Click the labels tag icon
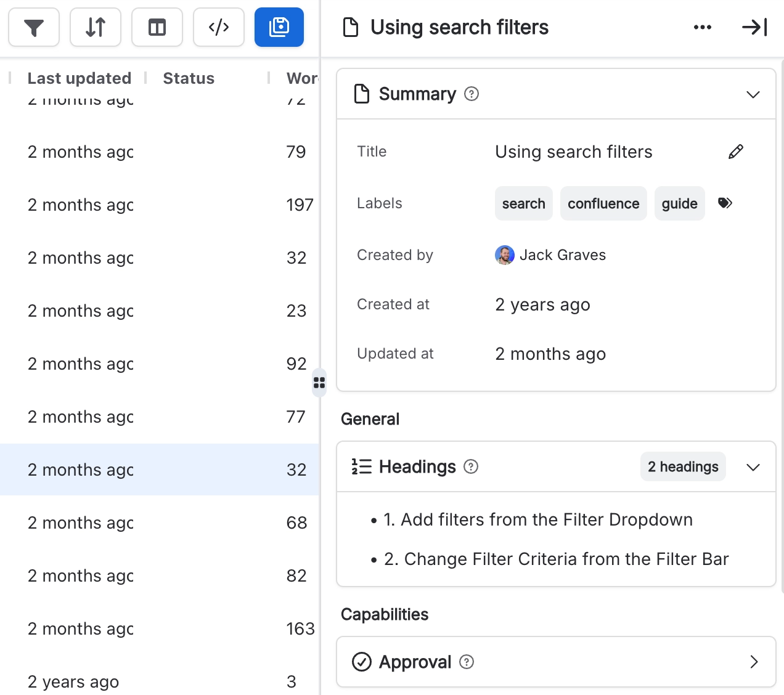 pyautogui.click(x=725, y=203)
